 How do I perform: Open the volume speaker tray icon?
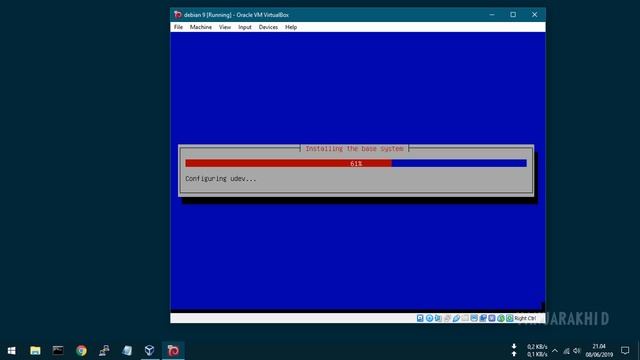click(x=577, y=351)
